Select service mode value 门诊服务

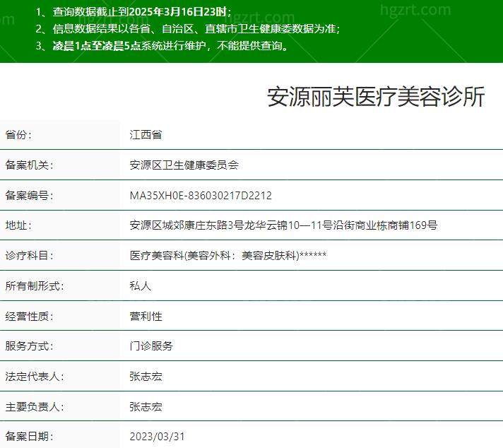[151, 346]
